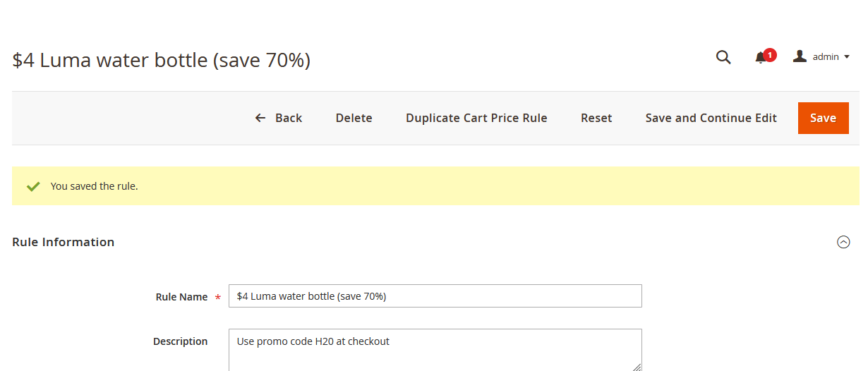Click the page title '$4 Luma water bottle'
The height and width of the screenshot is (371, 868).
161,61
